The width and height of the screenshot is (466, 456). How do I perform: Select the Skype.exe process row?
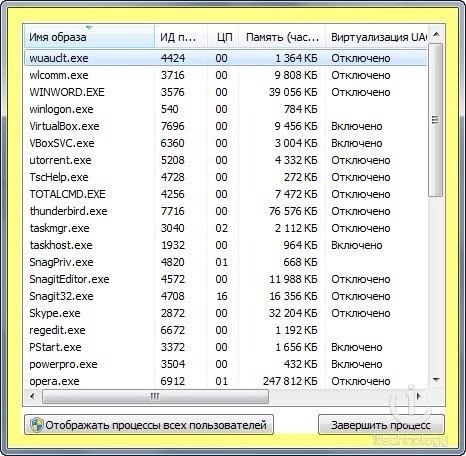226,313
